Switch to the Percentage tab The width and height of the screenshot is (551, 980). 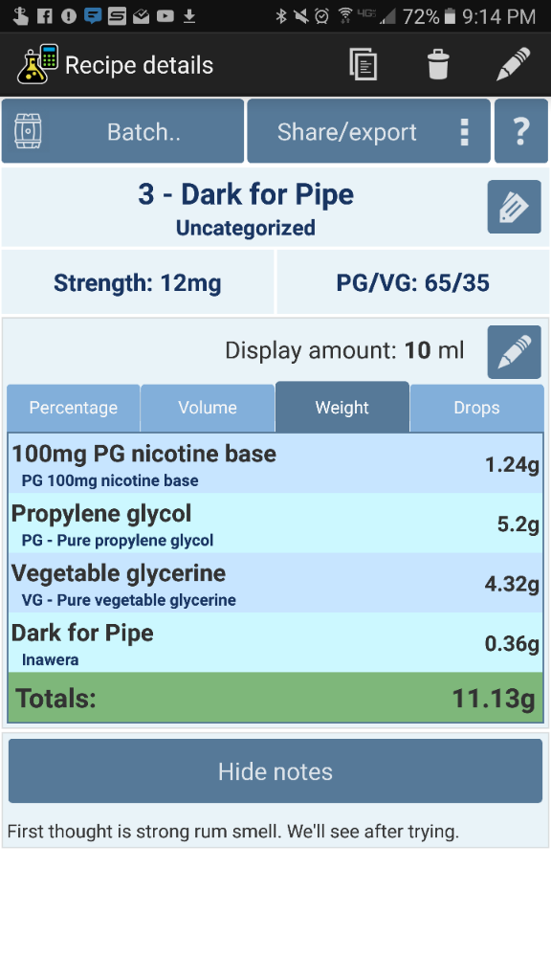[73, 408]
